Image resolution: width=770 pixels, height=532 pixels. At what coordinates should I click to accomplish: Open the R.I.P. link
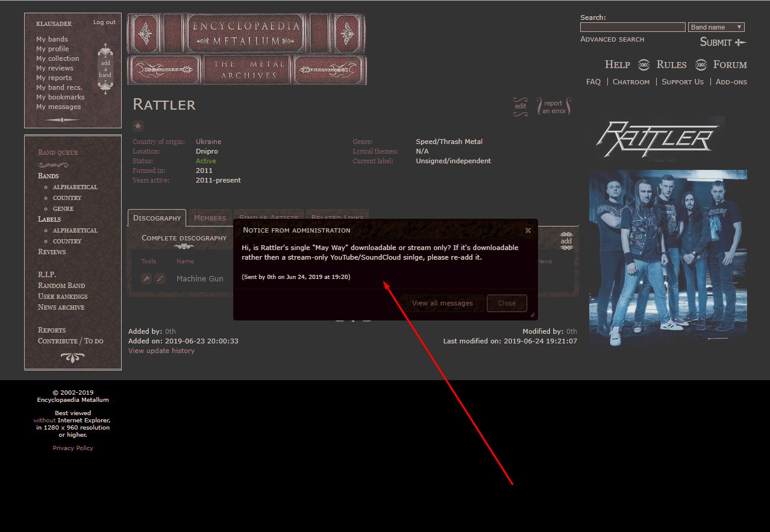[47, 275]
